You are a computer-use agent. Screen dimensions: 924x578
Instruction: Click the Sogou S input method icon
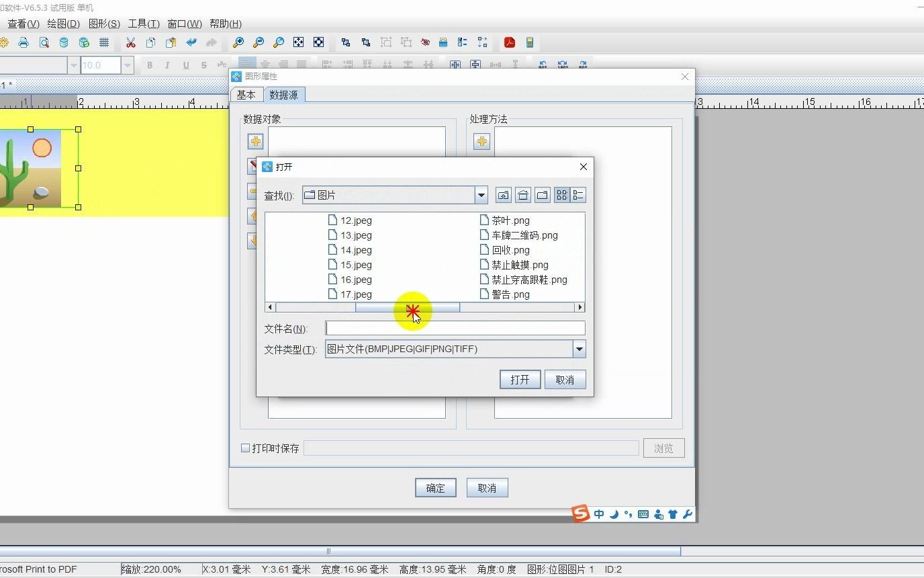click(580, 513)
